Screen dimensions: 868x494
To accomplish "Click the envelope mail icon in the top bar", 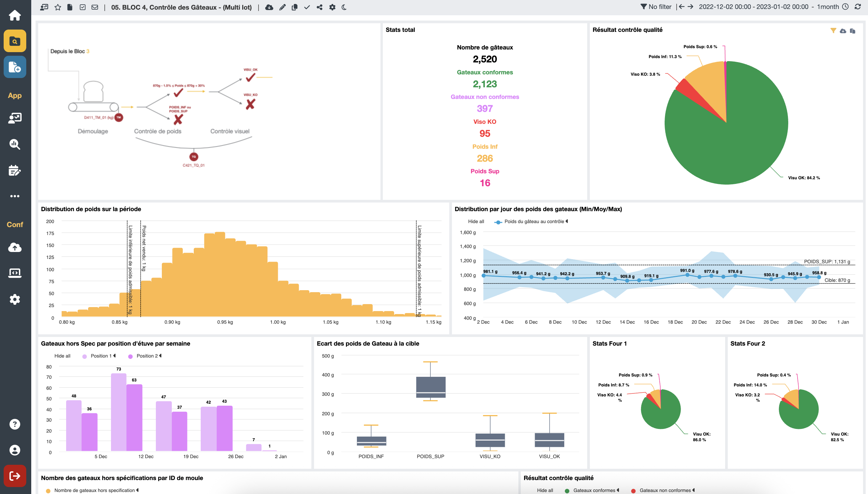I will (95, 7).
